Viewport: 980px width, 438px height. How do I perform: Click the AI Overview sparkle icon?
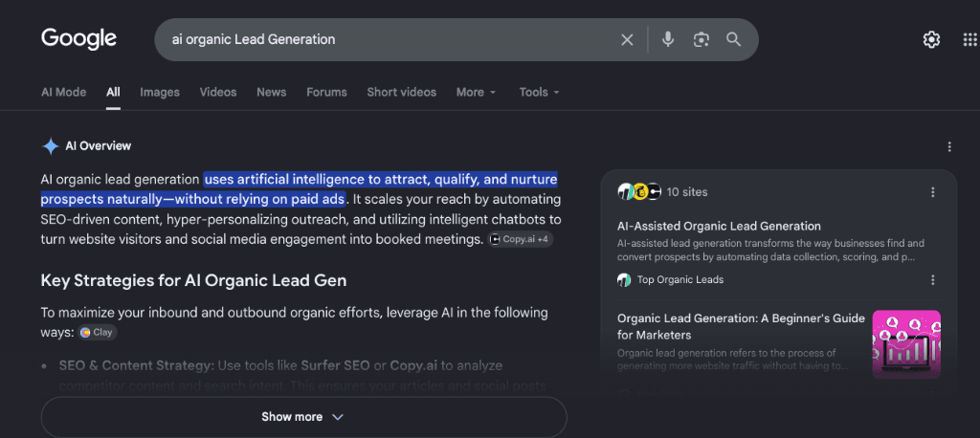click(x=50, y=146)
